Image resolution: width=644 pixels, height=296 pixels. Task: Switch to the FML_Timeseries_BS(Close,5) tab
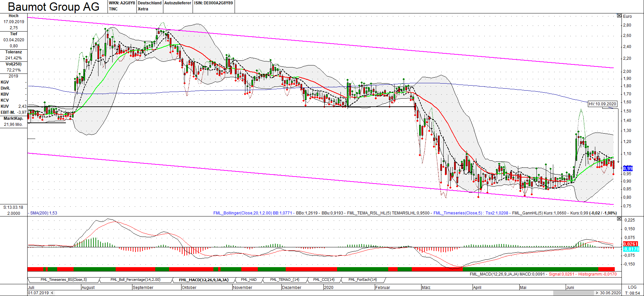coord(64,280)
